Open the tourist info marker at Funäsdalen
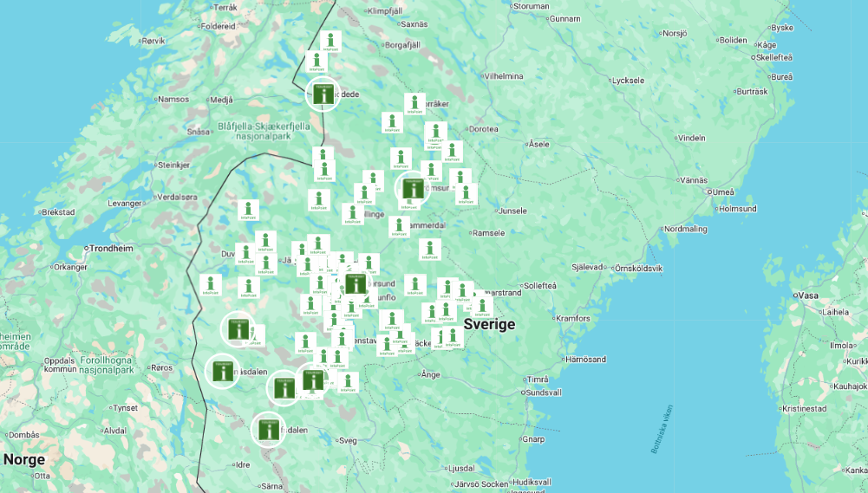 click(x=223, y=372)
